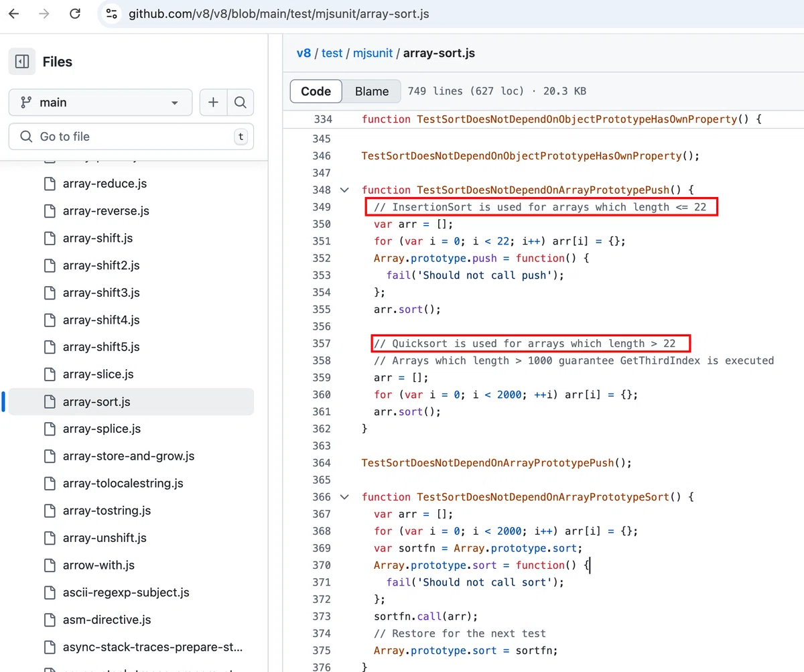804x672 pixels.
Task: Open array-reverse.js file
Action: click(x=106, y=211)
